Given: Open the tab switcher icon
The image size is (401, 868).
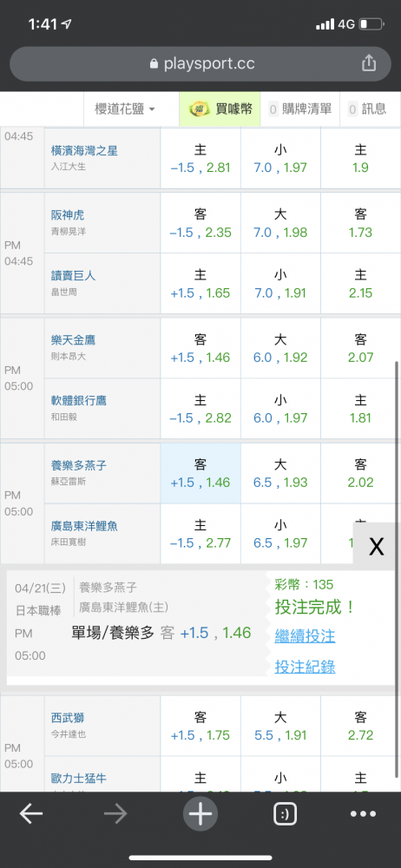Looking at the screenshot, I should [x=286, y=814].
